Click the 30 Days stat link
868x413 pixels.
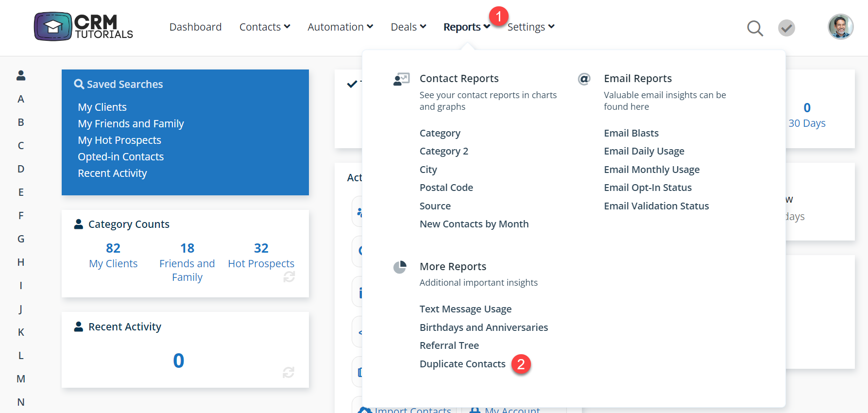(x=807, y=115)
